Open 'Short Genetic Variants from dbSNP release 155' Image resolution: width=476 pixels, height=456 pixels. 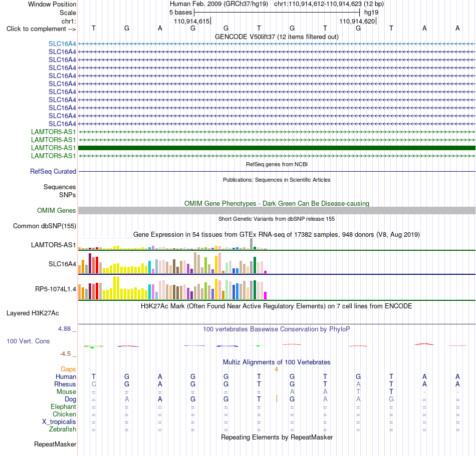(x=277, y=219)
